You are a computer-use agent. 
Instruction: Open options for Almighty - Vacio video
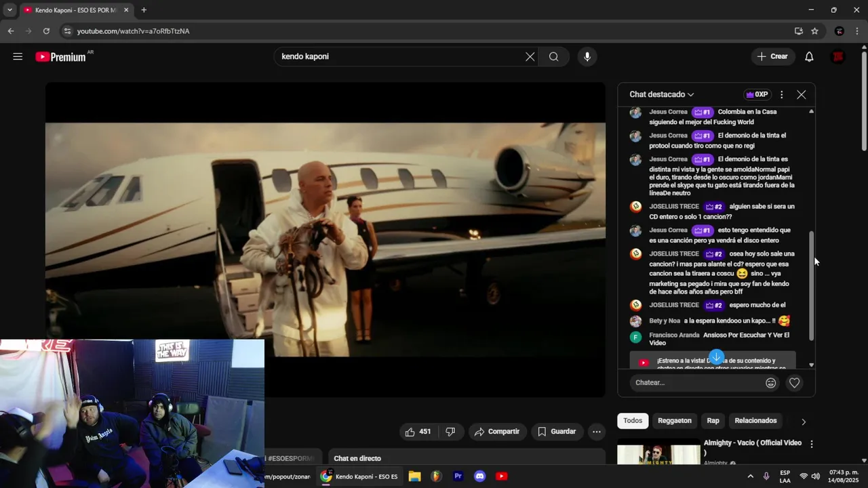click(812, 445)
